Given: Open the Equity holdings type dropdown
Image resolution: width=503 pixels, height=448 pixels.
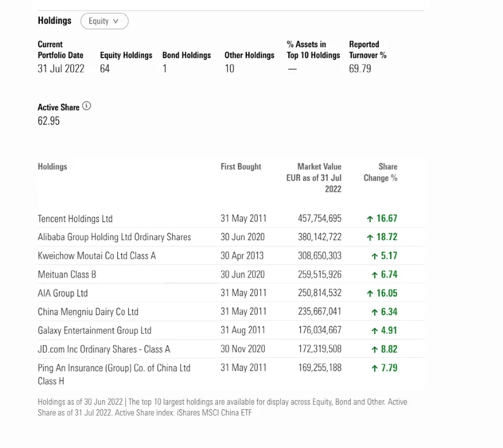Looking at the screenshot, I should tap(104, 21).
